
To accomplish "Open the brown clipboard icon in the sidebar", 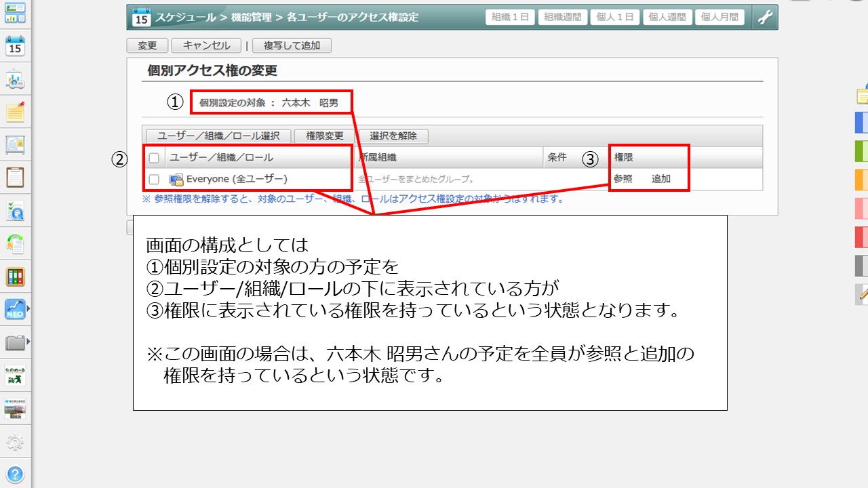I will pos(15,177).
